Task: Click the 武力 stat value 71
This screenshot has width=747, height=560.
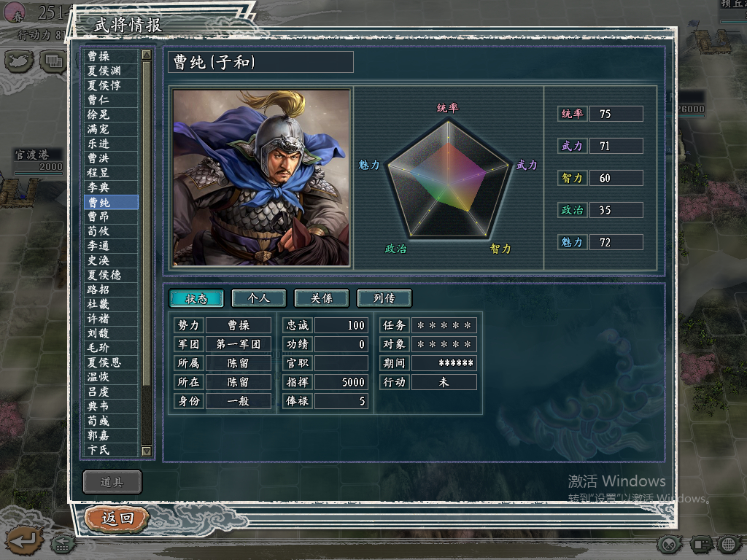Action: [616, 146]
